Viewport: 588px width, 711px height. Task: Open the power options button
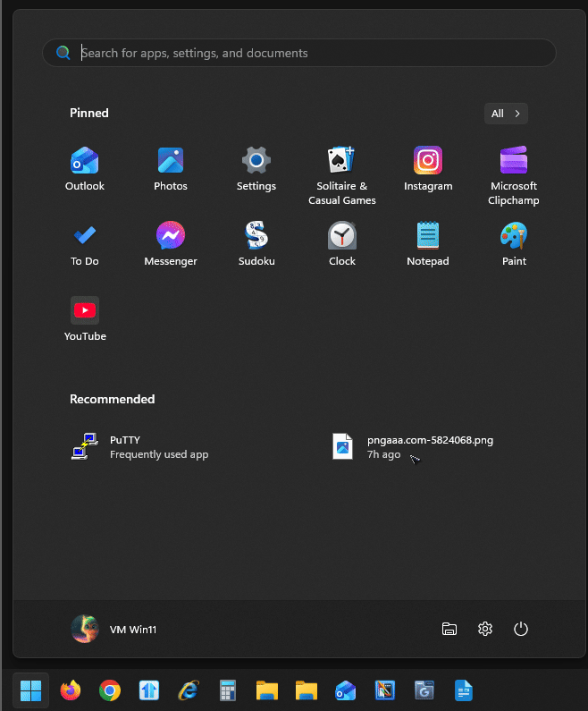pyautogui.click(x=521, y=629)
